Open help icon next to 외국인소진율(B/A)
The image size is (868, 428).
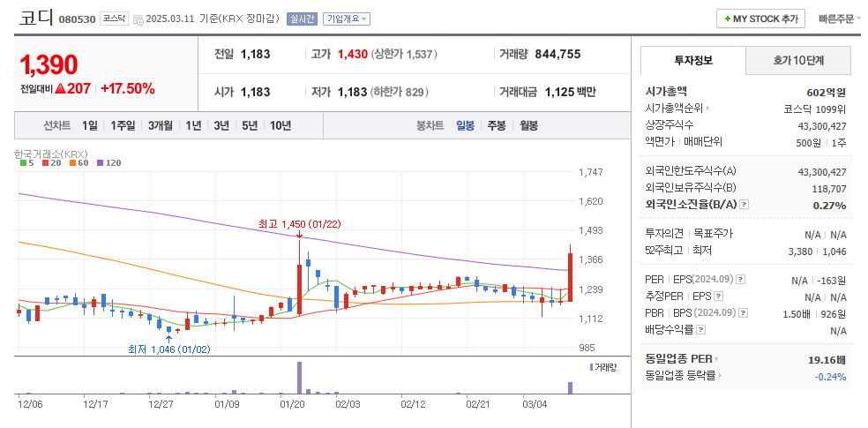744,205
